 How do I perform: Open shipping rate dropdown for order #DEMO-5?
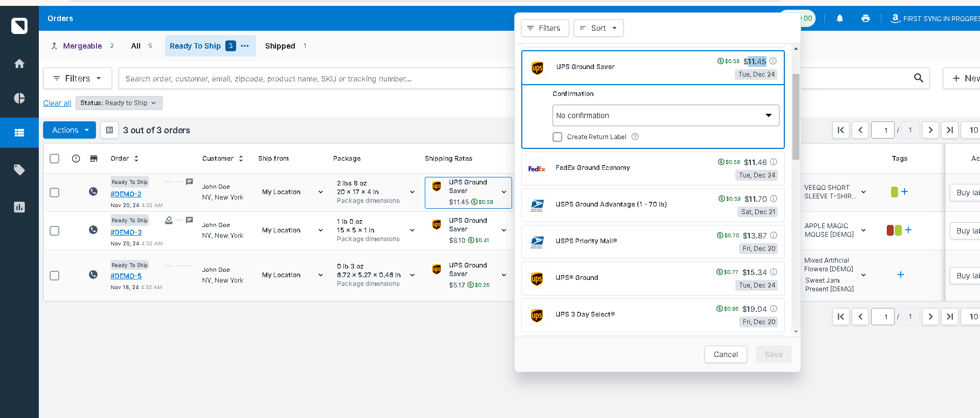click(x=504, y=275)
